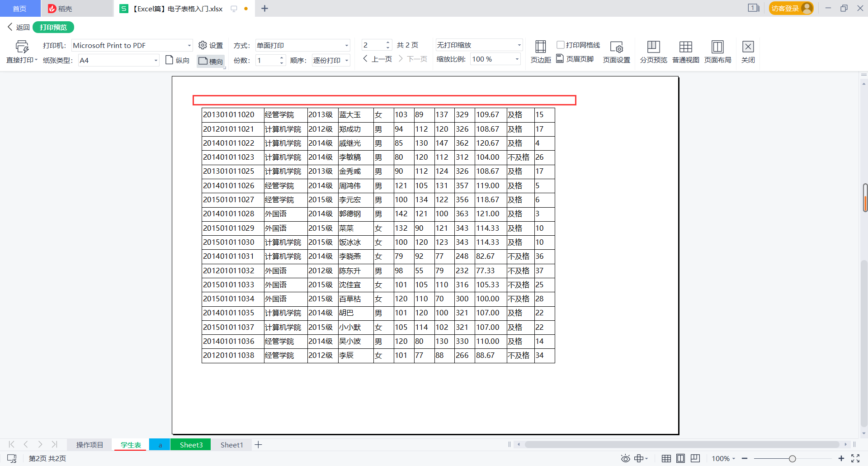Jump to last sheet navigation arrow
The width and height of the screenshot is (868, 466).
coord(54,444)
